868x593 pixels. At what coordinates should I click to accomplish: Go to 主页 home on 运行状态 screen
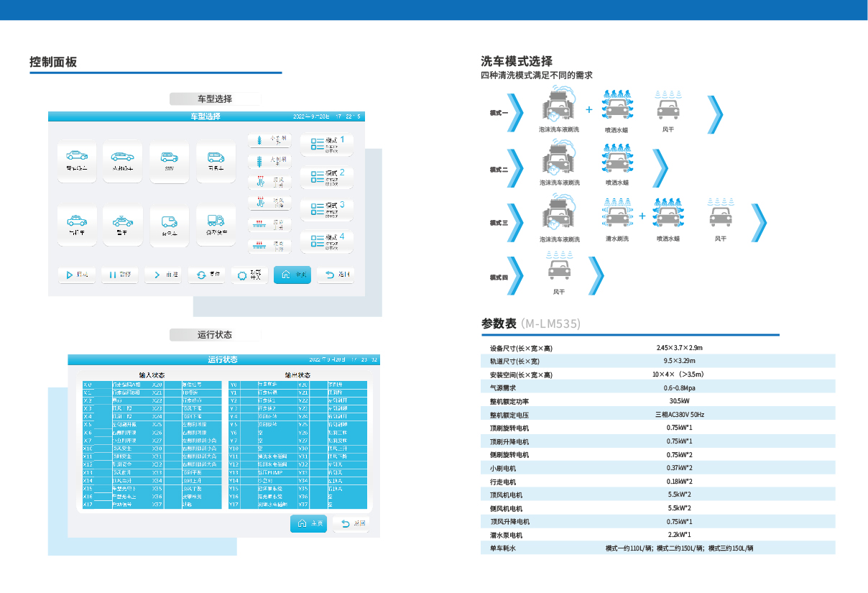(309, 524)
